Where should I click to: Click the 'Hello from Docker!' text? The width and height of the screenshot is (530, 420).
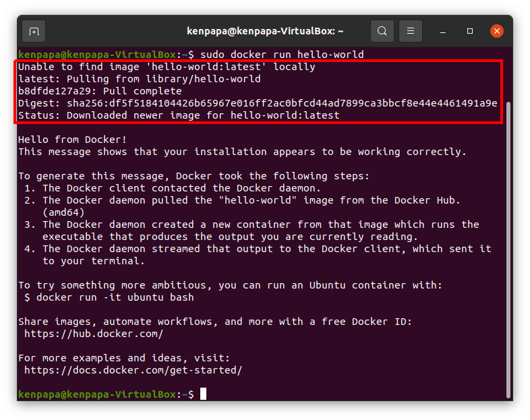[72, 140]
